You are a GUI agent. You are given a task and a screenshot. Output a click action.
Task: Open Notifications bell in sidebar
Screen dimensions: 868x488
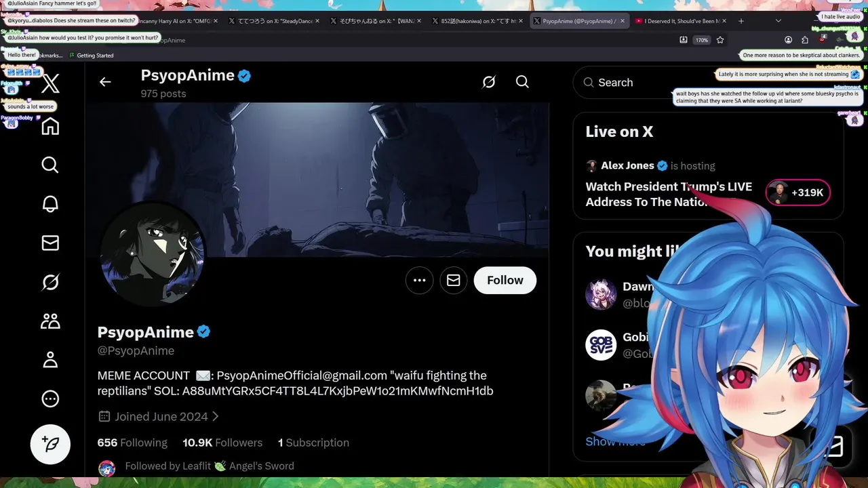[50, 204]
